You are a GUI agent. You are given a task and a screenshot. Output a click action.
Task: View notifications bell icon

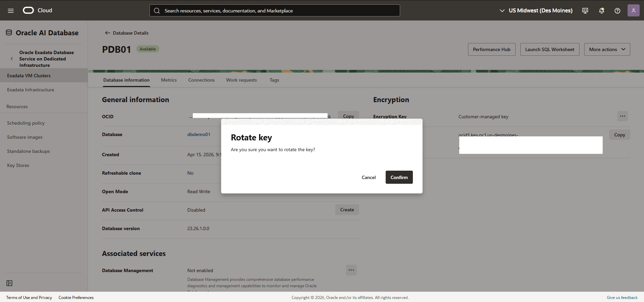pyautogui.click(x=602, y=10)
